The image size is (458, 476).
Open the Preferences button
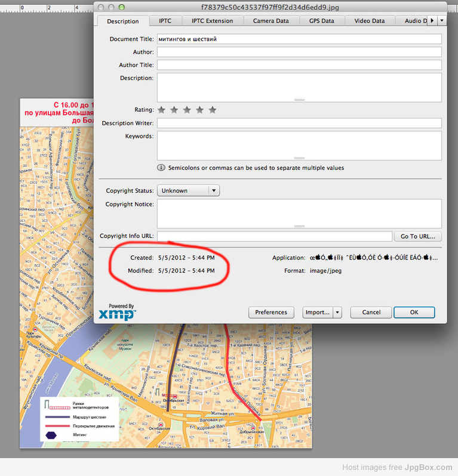271,313
